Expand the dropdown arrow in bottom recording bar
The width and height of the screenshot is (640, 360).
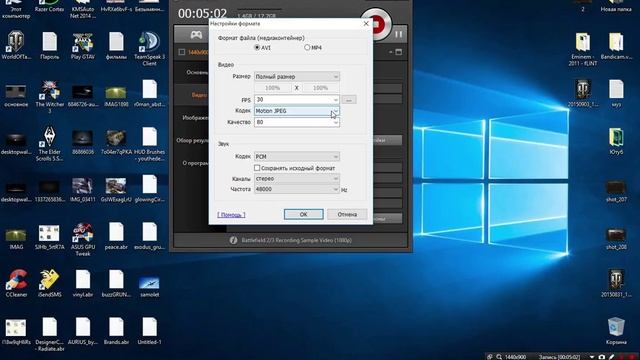click(592, 357)
